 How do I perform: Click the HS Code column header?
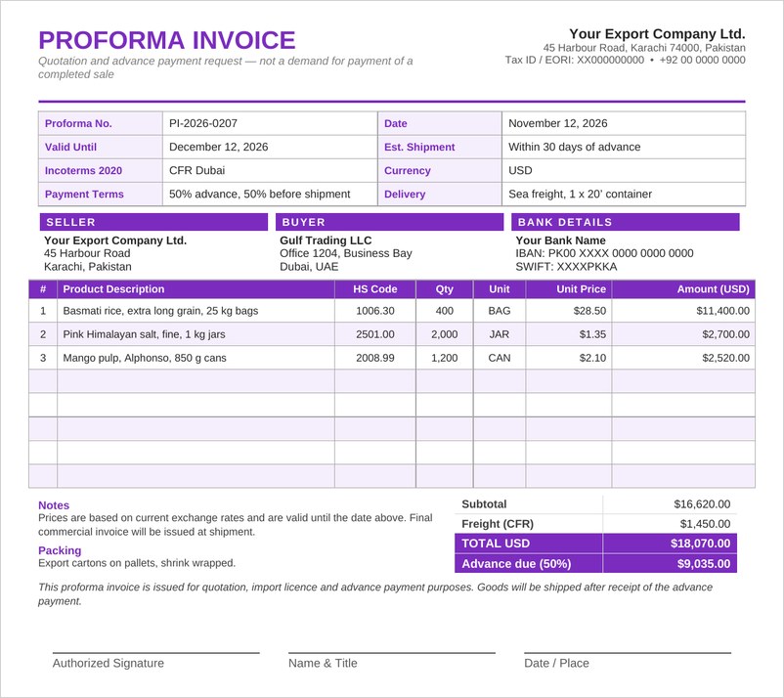[375, 289]
